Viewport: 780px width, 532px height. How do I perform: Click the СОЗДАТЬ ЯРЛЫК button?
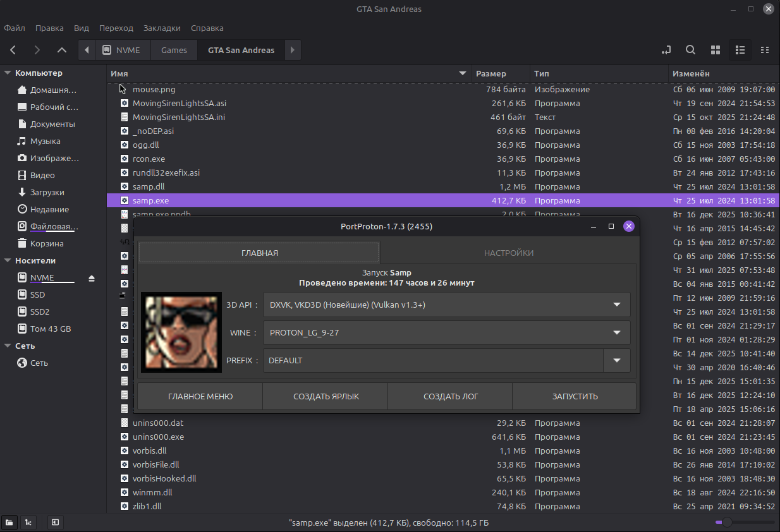[x=326, y=397]
